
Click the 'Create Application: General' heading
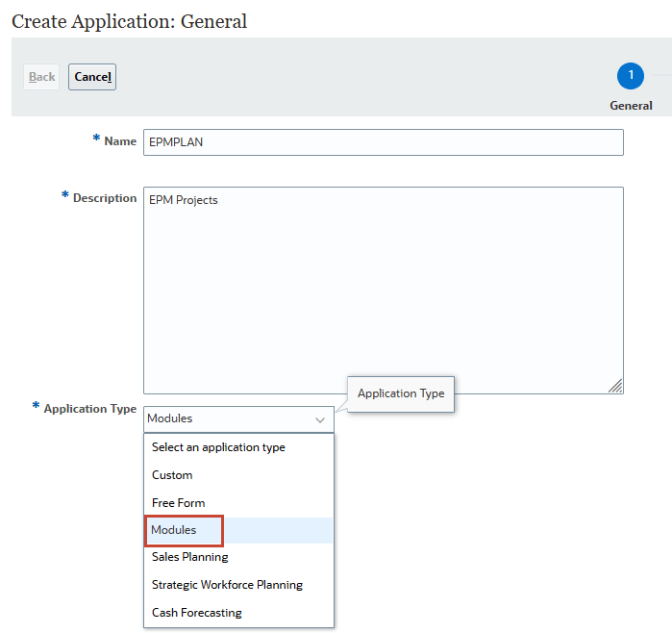tap(129, 21)
